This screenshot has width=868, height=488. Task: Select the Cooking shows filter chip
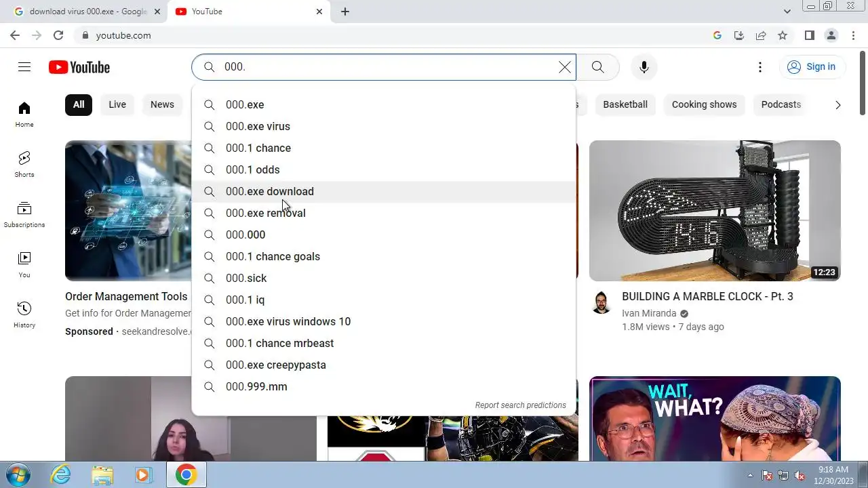pyautogui.click(x=704, y=104)
